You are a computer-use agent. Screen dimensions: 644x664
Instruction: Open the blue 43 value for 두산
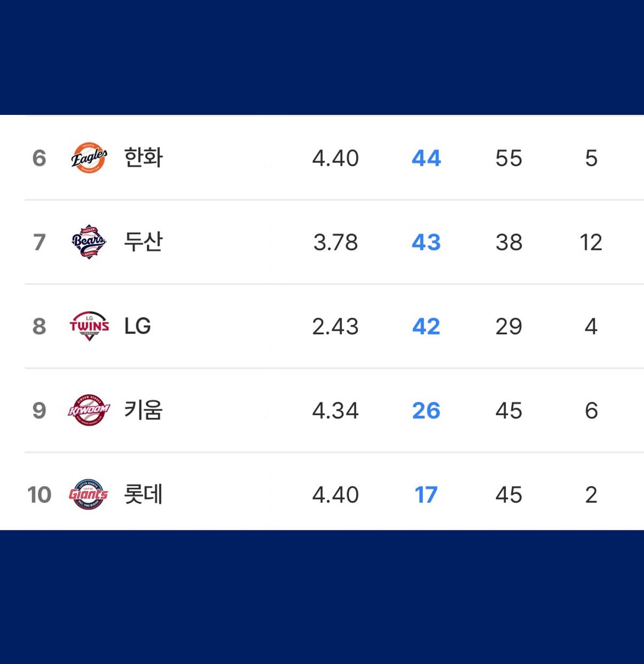tap(426, 242)
